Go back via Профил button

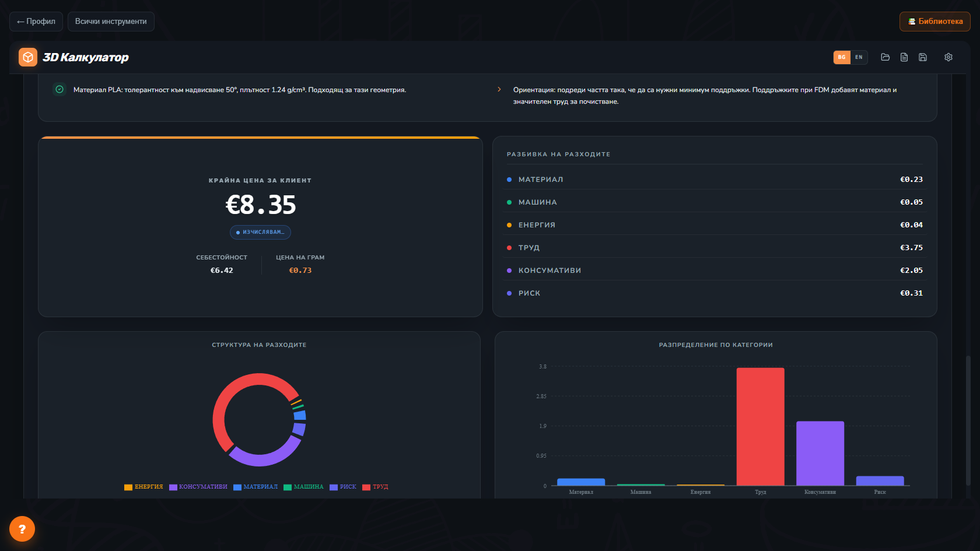[x=36, y=22]
